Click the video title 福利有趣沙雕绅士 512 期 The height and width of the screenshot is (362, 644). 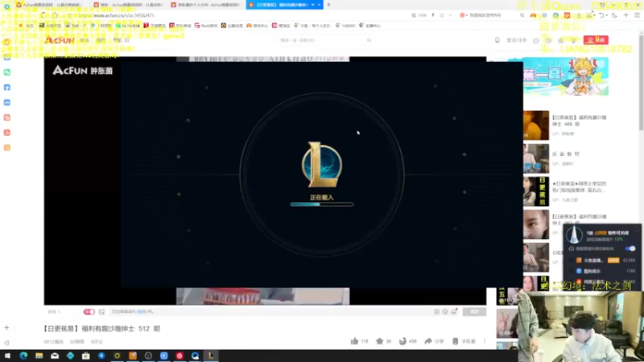pos(101,329)
